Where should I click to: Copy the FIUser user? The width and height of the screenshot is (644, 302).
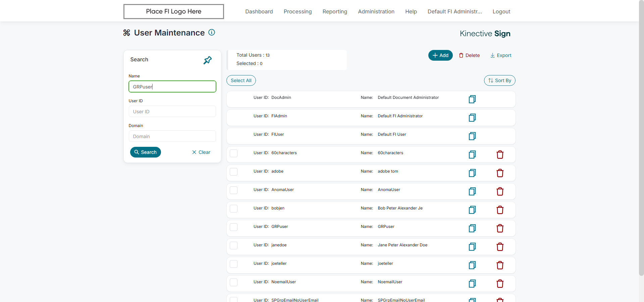[472, 136]
